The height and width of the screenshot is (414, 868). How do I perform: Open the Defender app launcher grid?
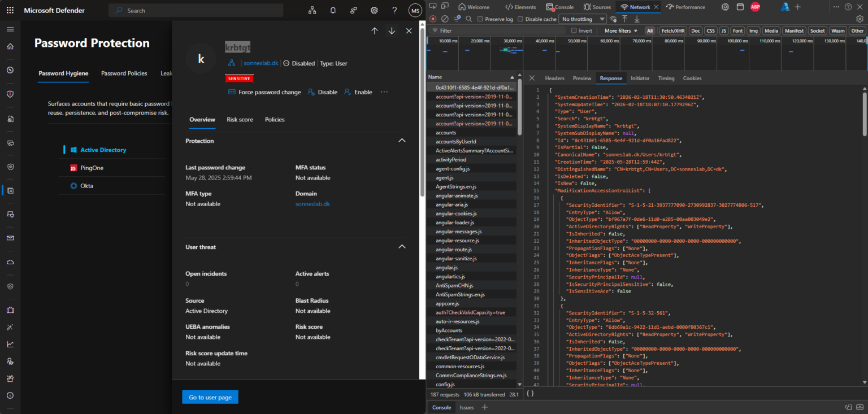[x=10, y=10]
